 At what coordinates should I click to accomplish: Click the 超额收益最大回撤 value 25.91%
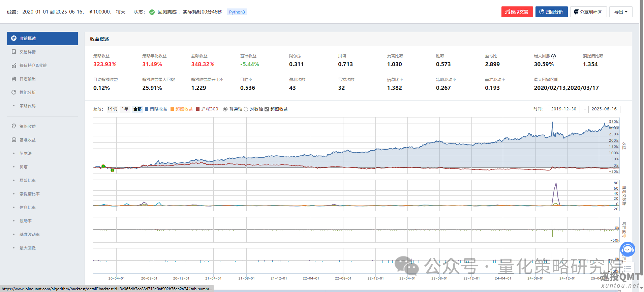[152, 88]
